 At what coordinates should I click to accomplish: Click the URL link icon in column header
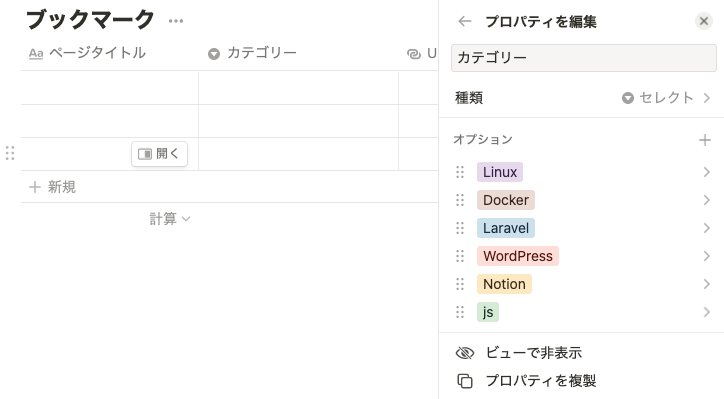click(414, 54)
